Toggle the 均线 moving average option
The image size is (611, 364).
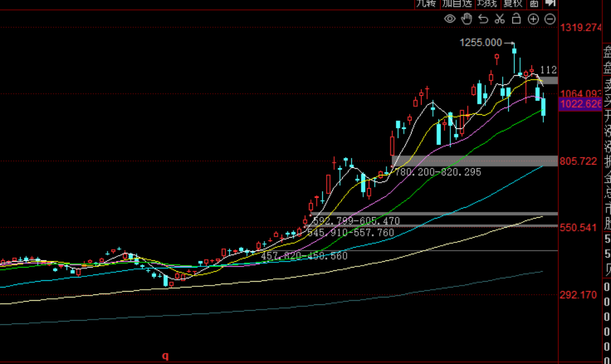point(487,4)
